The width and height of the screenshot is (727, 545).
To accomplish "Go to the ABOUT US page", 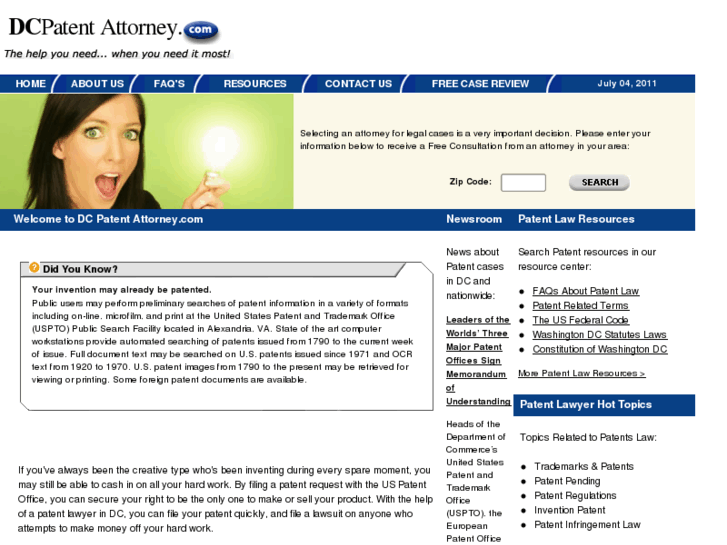I will (97, 84).
